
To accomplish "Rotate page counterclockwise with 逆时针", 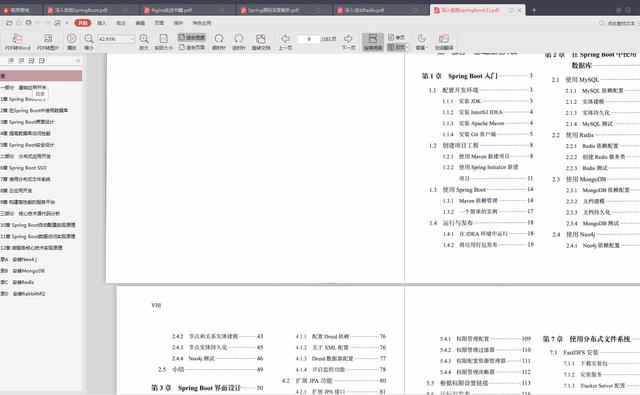I will pyautogui.click(x=239, y=42).
